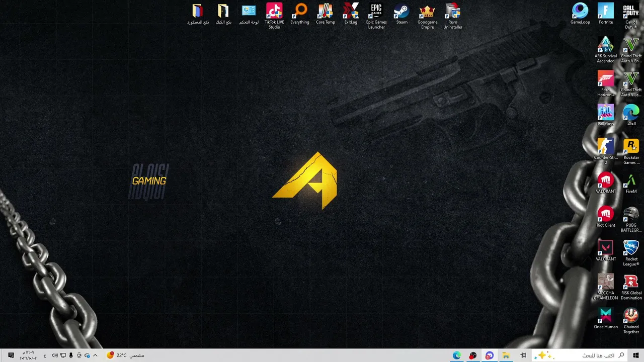Open the taskbar clock and date

pos(28,355)
